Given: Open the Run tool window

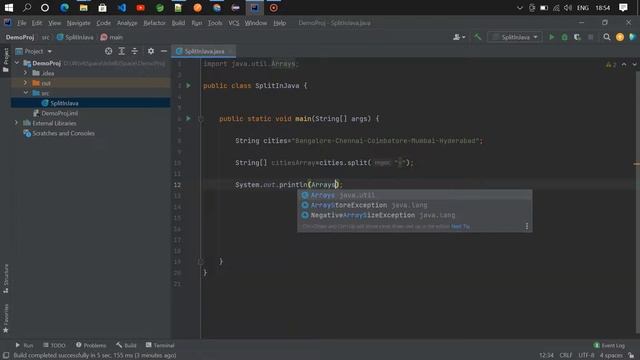Looking at the screenshot, I should [x=24, y=345].
